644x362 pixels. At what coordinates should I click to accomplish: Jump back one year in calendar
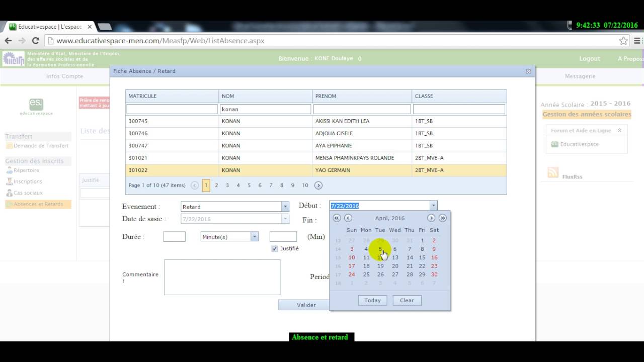coord(337,218)
